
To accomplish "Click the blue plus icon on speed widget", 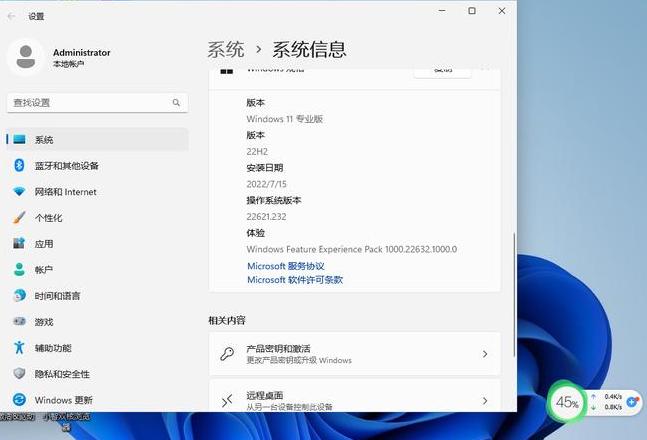I will [632, 402].
